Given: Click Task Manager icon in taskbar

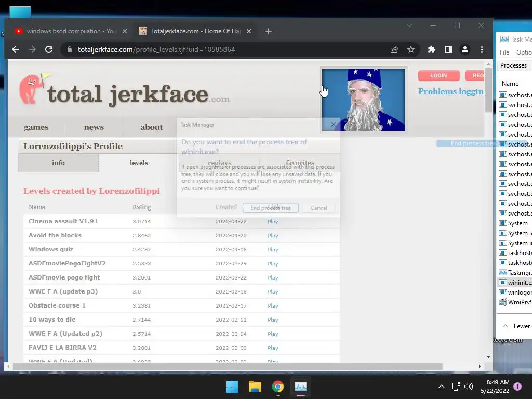Looking at the screenshot, I should click(x=301, y=387).
